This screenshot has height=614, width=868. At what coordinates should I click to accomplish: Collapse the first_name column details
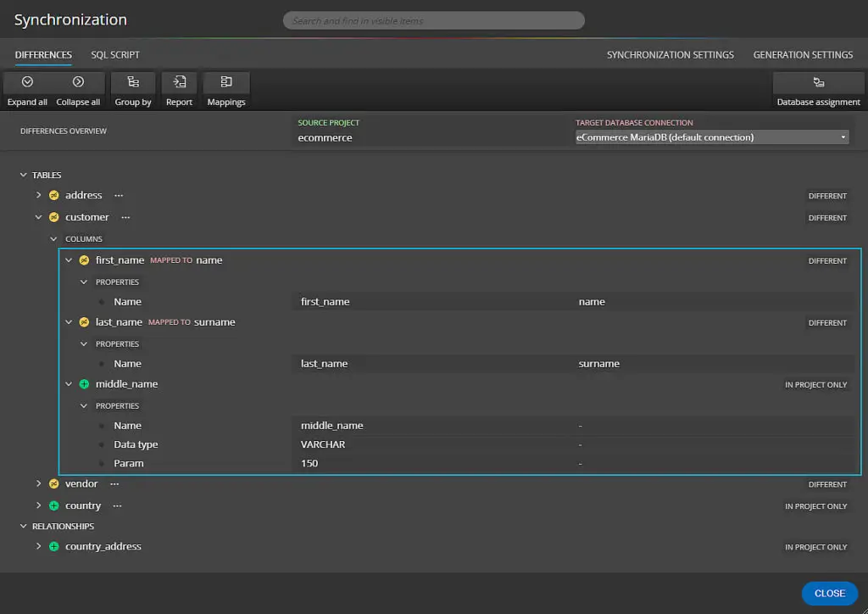(x=69, y=260)
